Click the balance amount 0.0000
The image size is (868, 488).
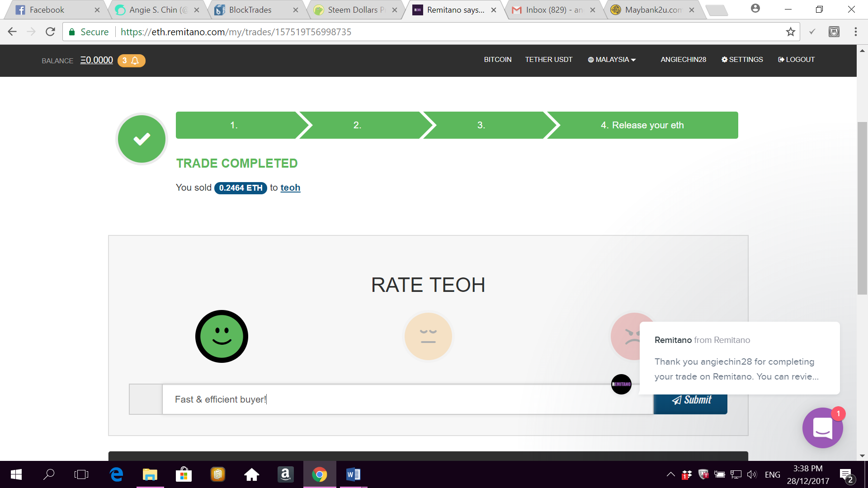(x=97, y=60)
